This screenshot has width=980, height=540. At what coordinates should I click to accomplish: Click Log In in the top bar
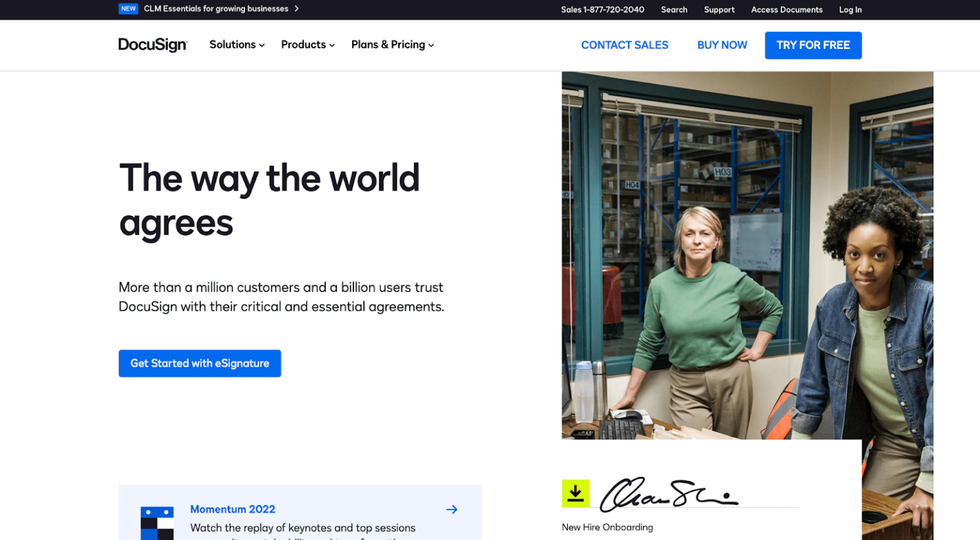click(x=850, y=10)
